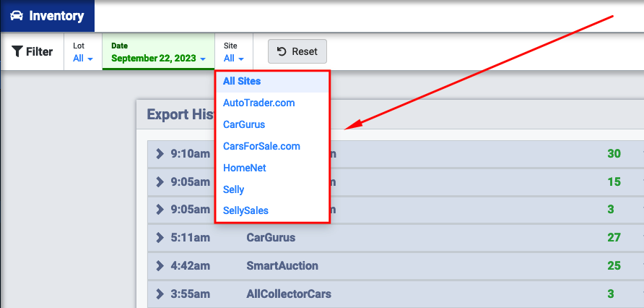Click the AllCollectorCars row label

pyautogui.click(x=289, y=294)
